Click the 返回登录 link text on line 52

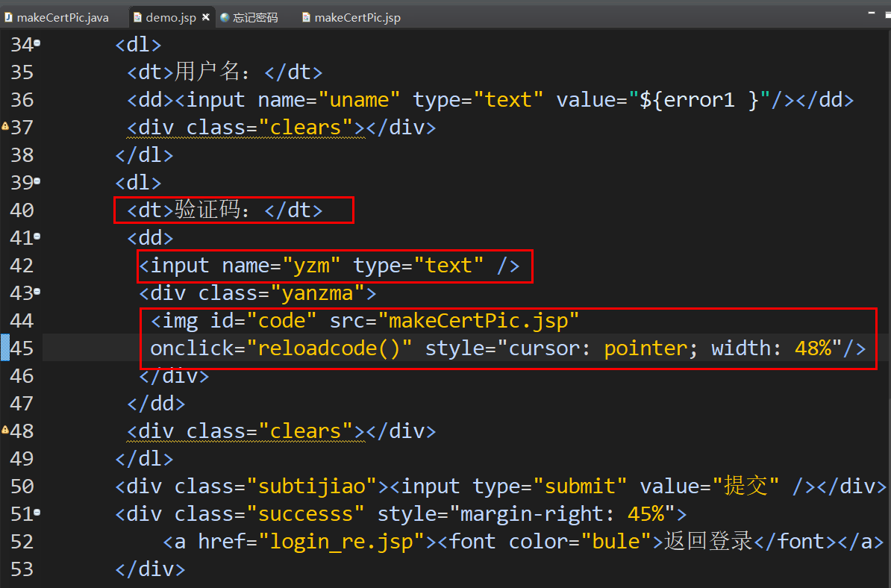709,541
